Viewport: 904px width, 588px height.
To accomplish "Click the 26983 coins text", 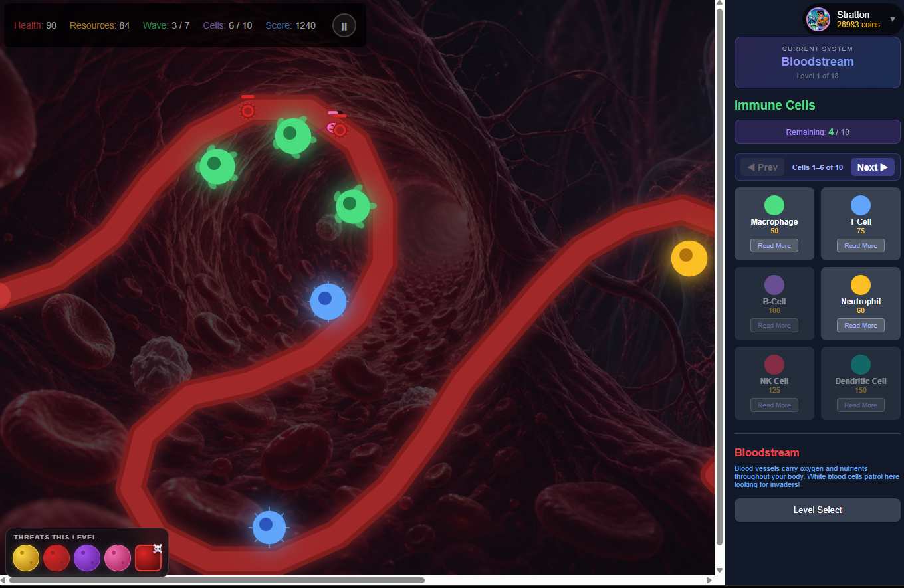I will [858, 25].
